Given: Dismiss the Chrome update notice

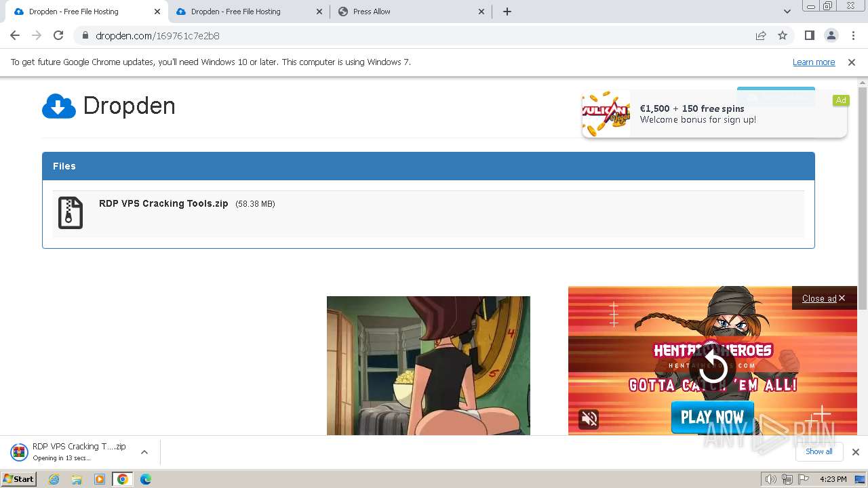Looking at the screenshot, I should [x=852, y=62].
